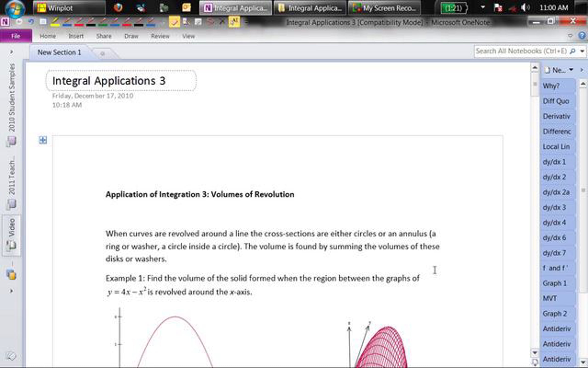Click the heading Application of Integration 3
The height and width of the screenshot is (368, 588).
pyautogui.click(x=200, y=195)
